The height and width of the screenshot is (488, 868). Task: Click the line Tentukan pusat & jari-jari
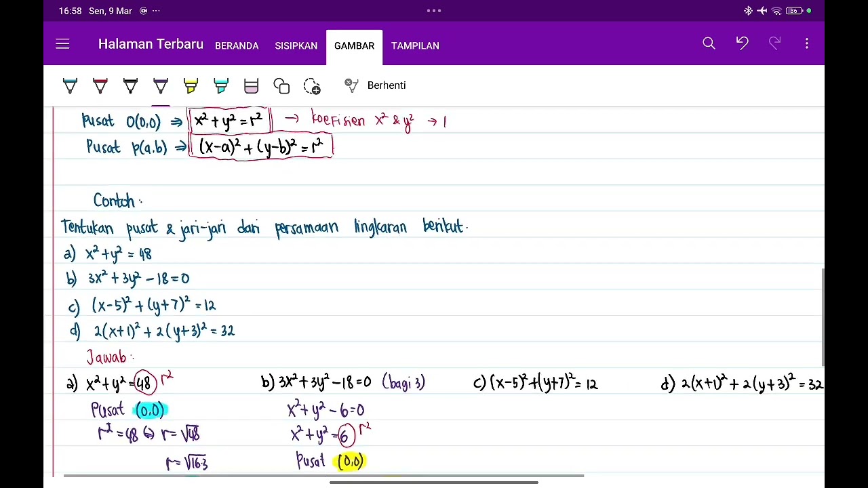click(x=264, y=228)
